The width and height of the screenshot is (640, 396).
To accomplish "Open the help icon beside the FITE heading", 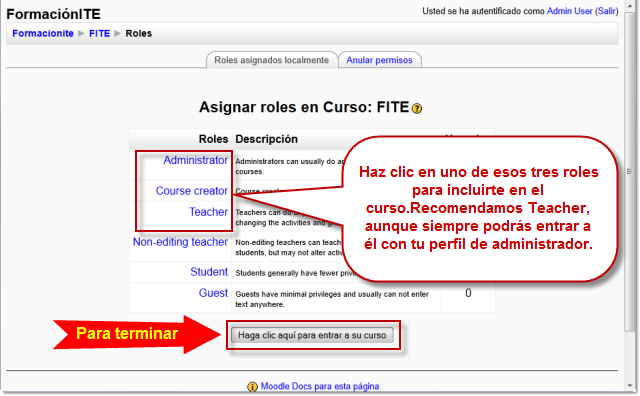I will click(417, 109).
